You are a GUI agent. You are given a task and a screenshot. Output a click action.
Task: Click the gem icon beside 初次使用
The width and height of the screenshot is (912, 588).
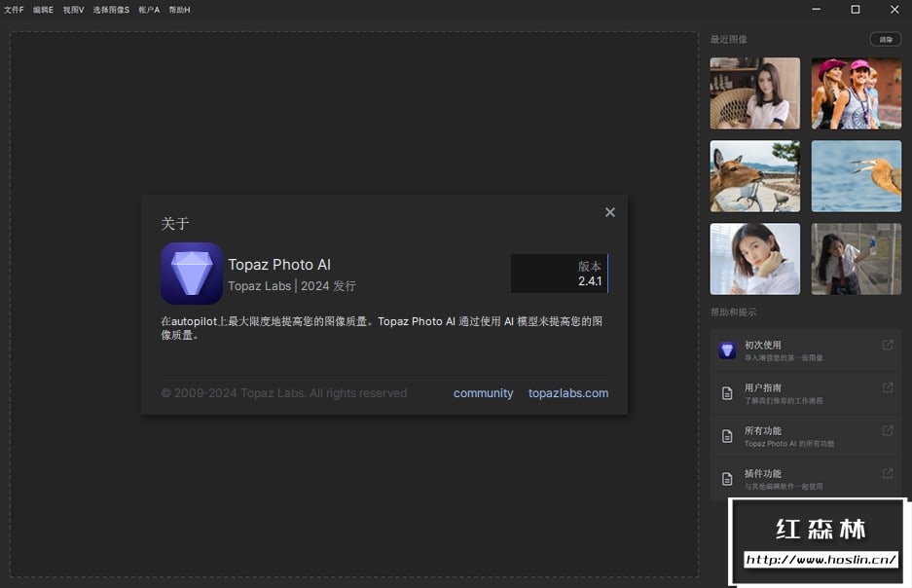727,350
